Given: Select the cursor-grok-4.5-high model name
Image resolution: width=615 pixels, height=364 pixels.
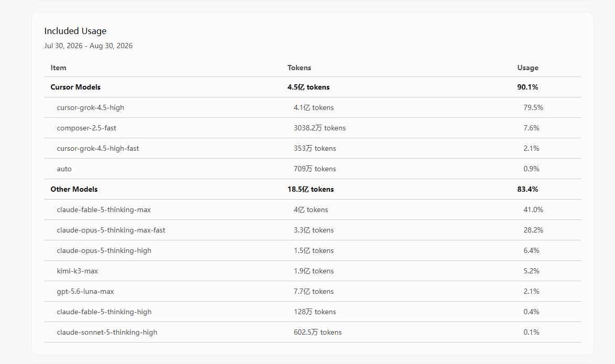Looking at the screenshot, I should [90, 107].
